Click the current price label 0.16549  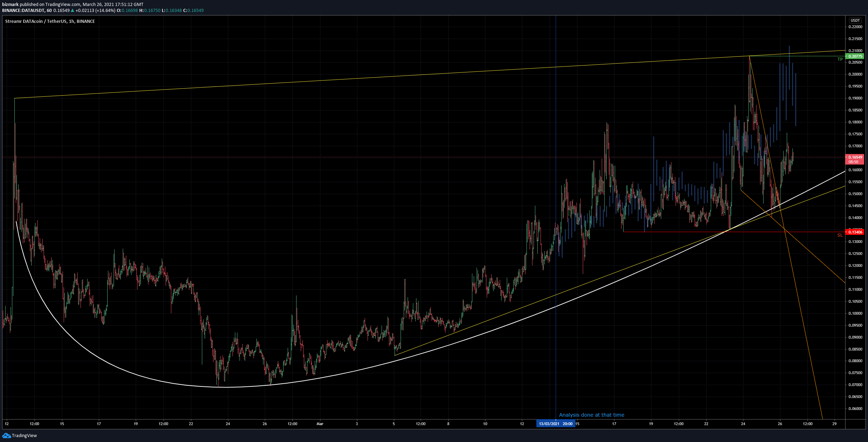point(855,159)
